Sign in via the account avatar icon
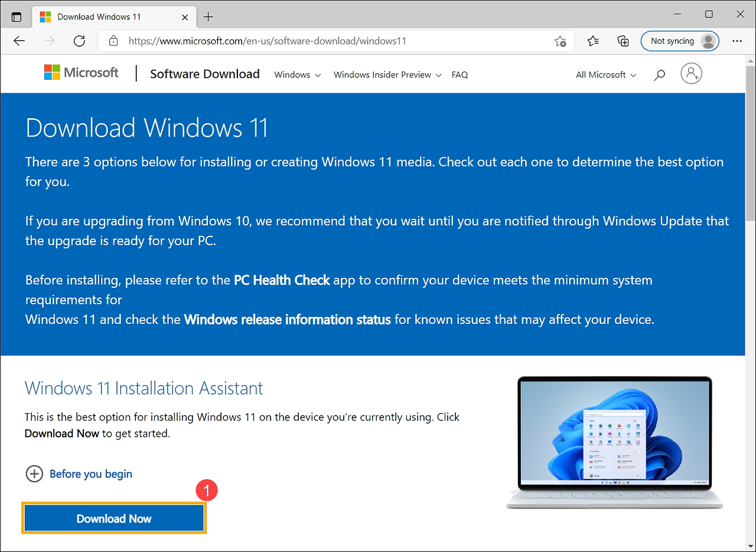Screen dimensions: 756x552 pos(691,73)
